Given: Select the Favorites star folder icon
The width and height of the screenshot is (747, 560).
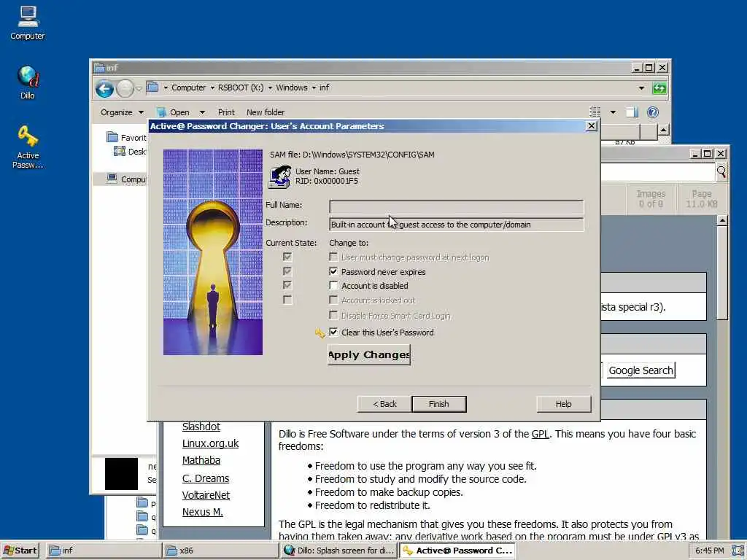Looking at the screenshot, I should click(112, 137).
